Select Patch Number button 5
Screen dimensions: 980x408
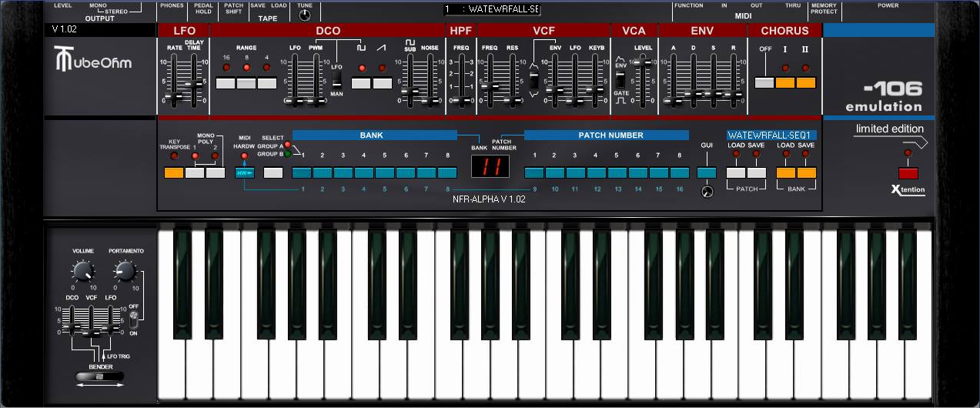[617, 173]
